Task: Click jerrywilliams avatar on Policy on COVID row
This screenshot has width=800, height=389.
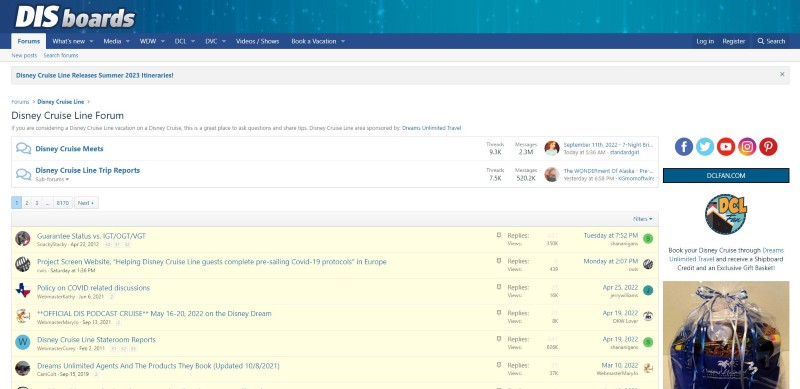Action: (648, 290)
